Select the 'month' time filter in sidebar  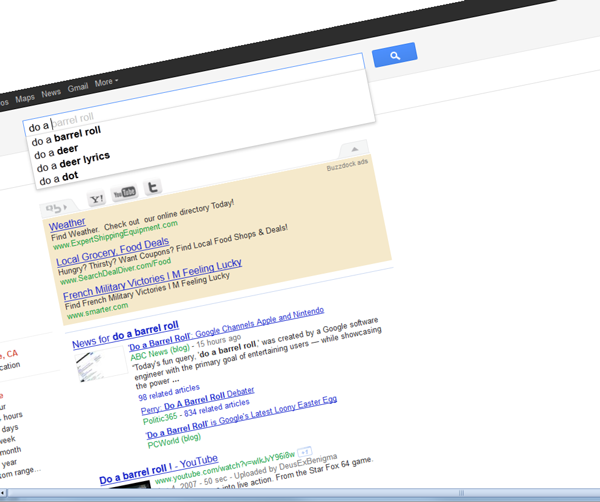coord(11,451)
